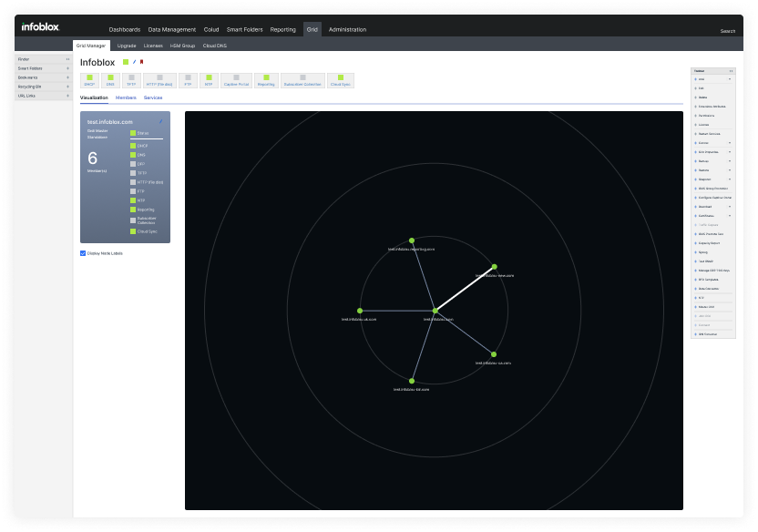Open the Services tab
This screenshot has width=758, height=532.
(x=153, y=97)
